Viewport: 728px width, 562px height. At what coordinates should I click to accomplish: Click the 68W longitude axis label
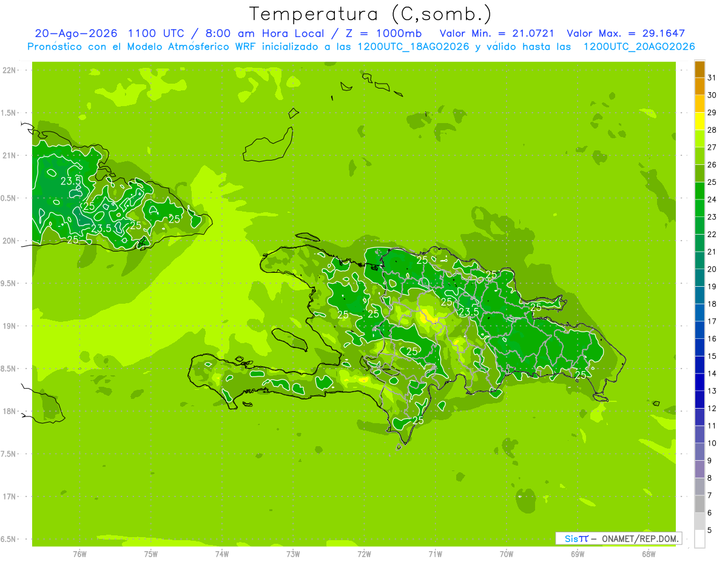648,554
